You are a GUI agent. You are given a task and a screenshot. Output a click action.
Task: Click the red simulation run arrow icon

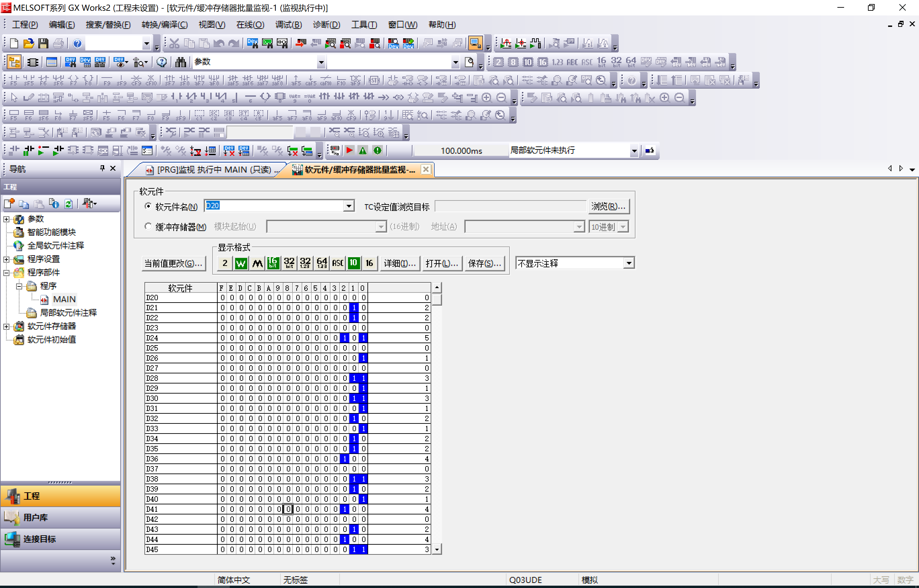[x=349, y=150]
